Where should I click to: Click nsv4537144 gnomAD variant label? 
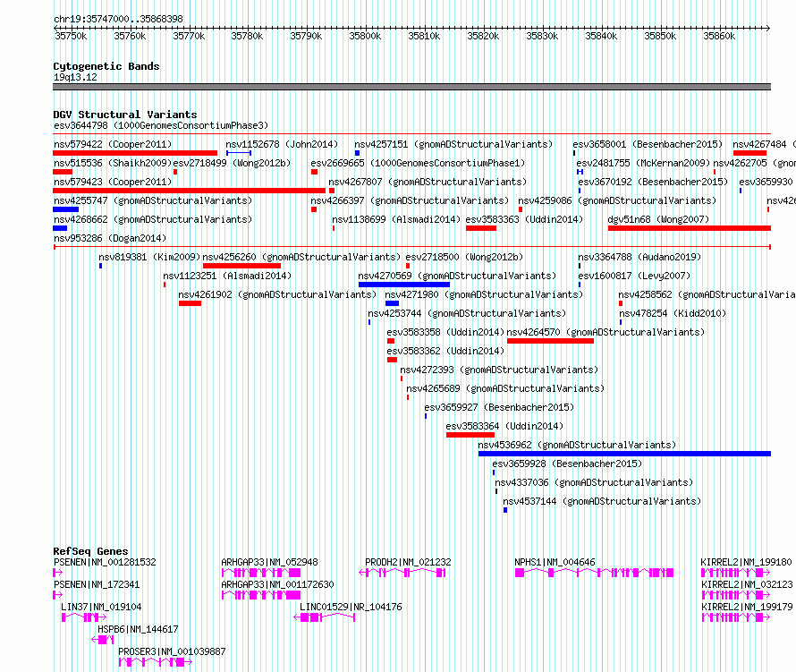(602, 501)
